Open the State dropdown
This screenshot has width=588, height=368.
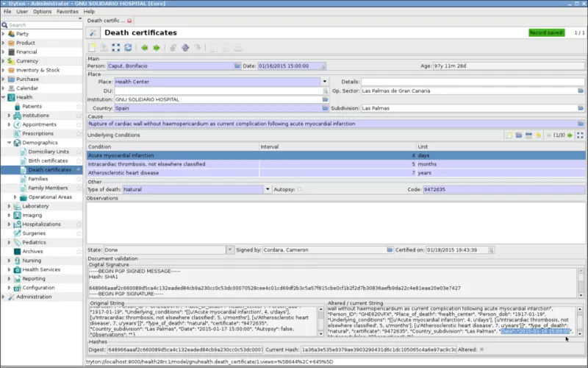point(230,250)
